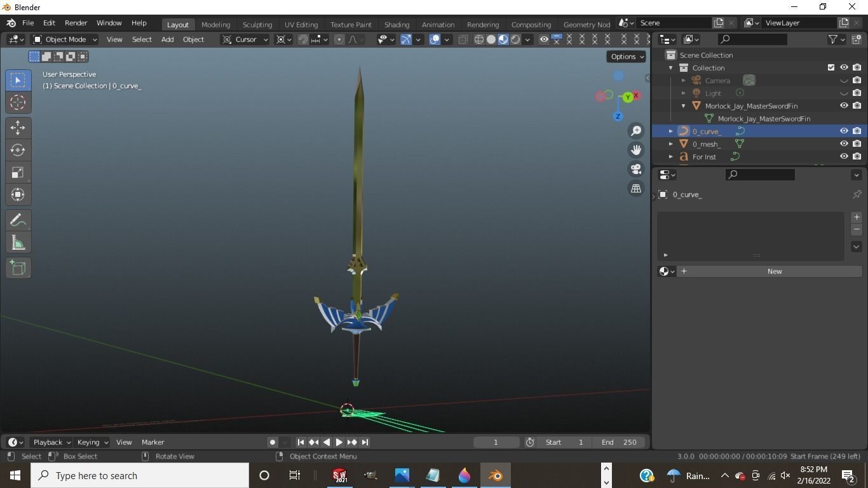Click the Y axis on navigation gizmo
The width and height of the screenshot is (868, 488).
pos(628,97)
